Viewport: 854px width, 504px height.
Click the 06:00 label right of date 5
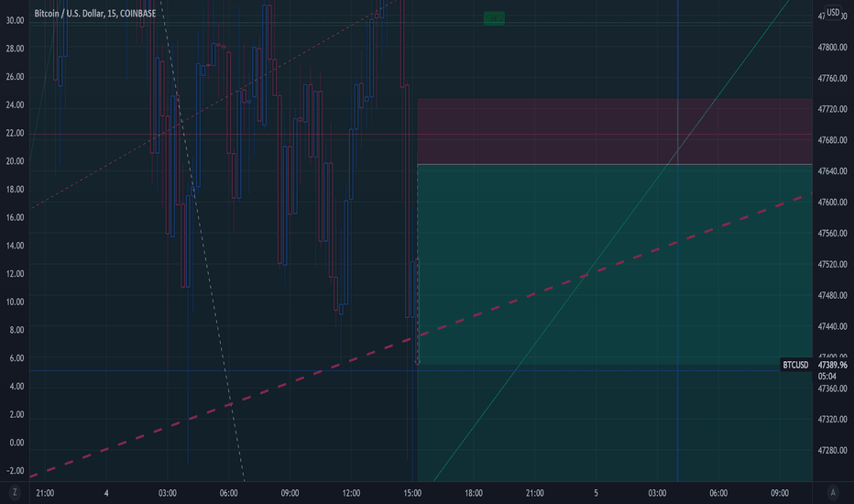[x=717, y=493]
